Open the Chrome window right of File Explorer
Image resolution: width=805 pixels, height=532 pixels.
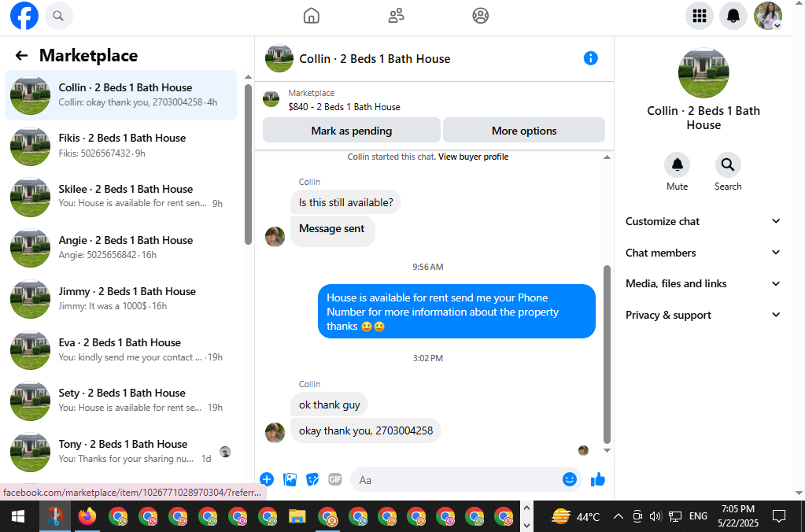point(327,516)
